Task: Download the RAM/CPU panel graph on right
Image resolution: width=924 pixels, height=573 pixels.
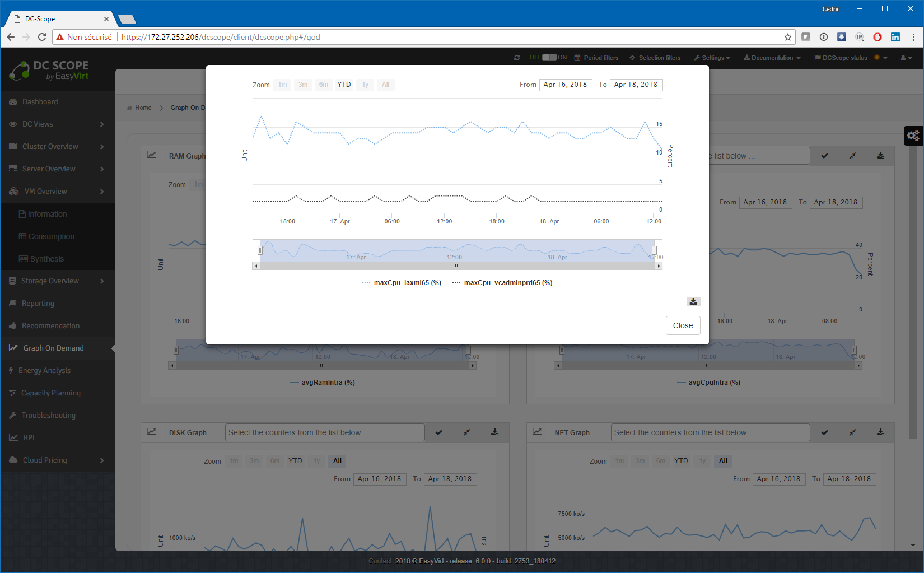Action: (x=880, y=156)
